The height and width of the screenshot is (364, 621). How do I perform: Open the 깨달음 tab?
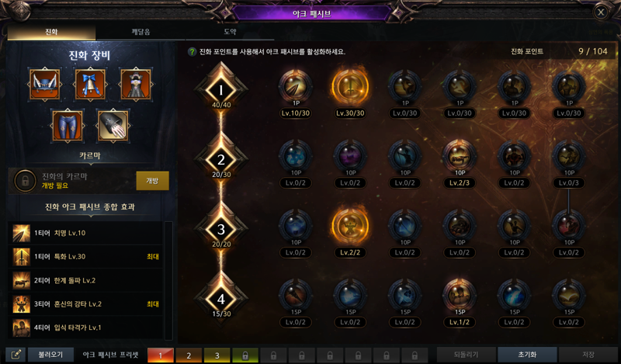pyautogui.click(x=141, y=32)
